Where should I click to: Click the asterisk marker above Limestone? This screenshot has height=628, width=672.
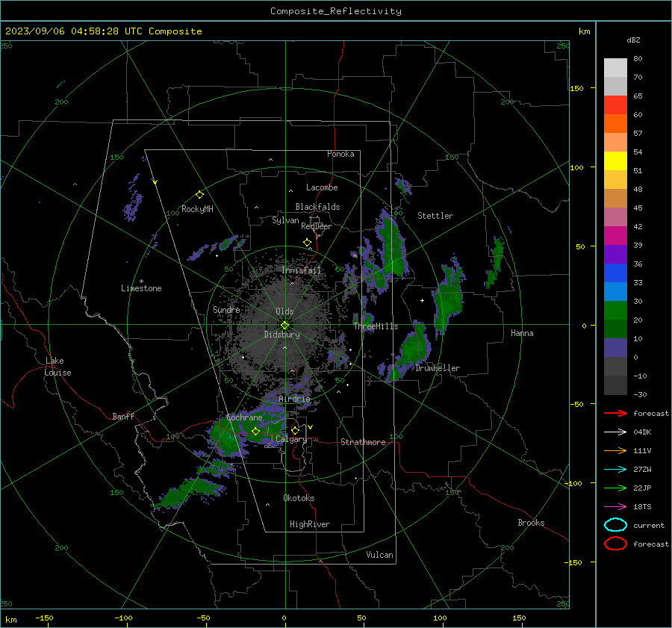tap(141, 282)
